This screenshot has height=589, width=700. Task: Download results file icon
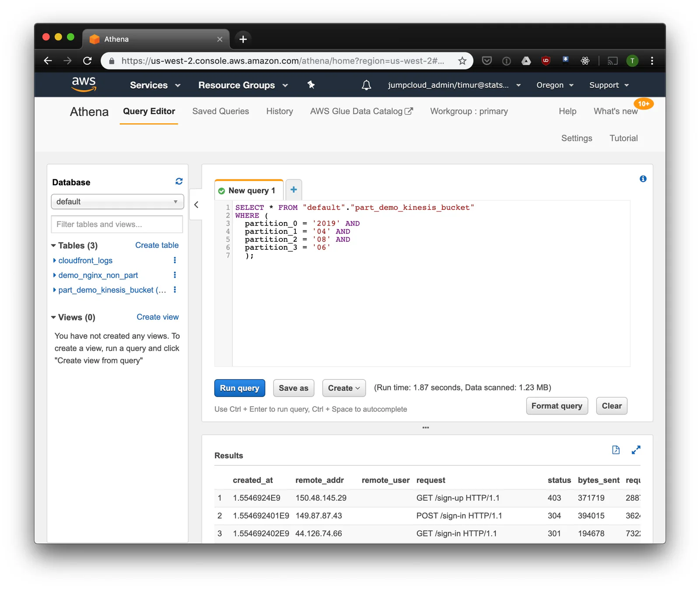click(616, 450)
